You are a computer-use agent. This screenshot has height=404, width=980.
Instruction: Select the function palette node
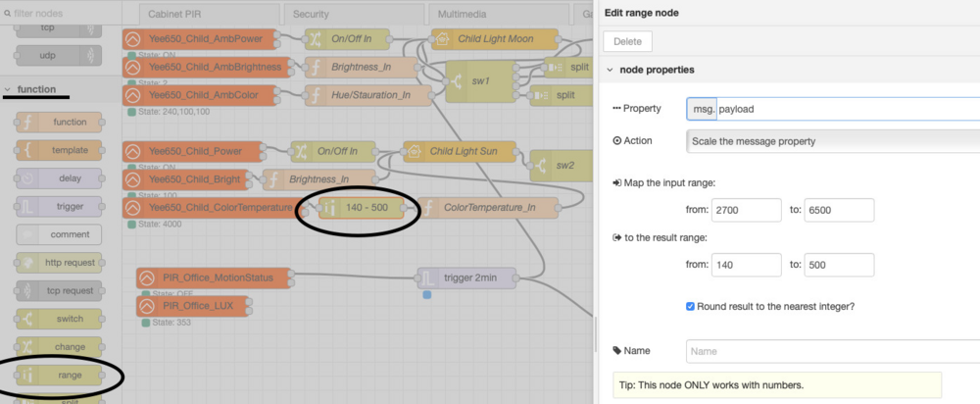(x=59, y=122)
